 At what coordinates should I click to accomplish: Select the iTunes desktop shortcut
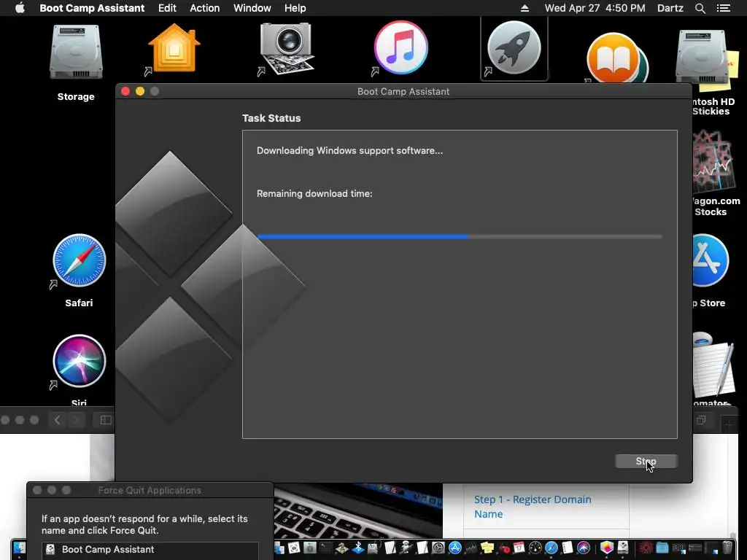point(400,49)
